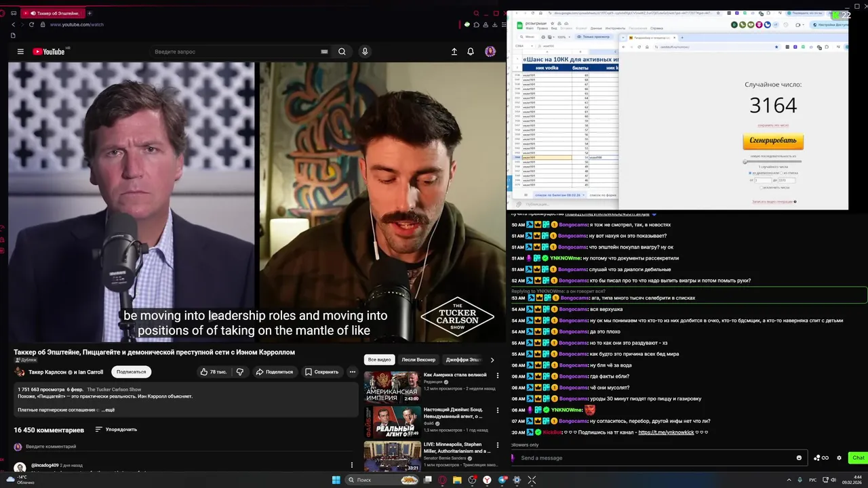Expand the description with '...ещё'
This screenshot has width=868, height=488.
[x=108, y=410]
